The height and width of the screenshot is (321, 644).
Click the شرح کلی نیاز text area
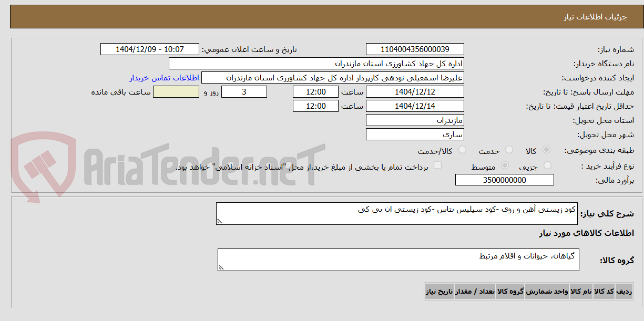point(397,214)
